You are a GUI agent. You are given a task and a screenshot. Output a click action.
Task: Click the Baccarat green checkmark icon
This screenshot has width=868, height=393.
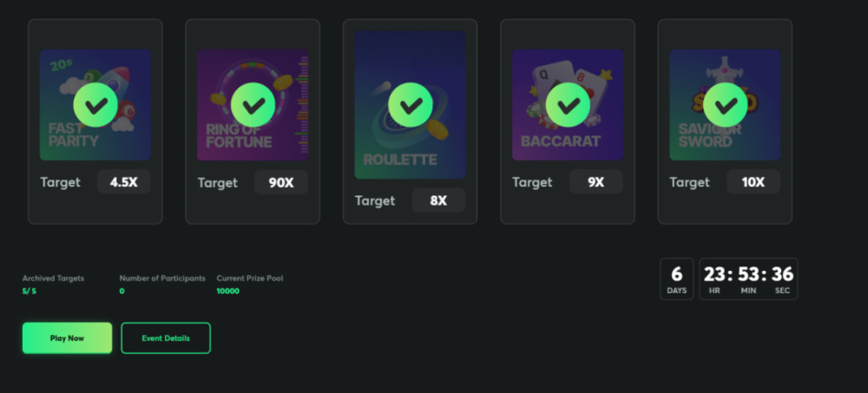568,105
